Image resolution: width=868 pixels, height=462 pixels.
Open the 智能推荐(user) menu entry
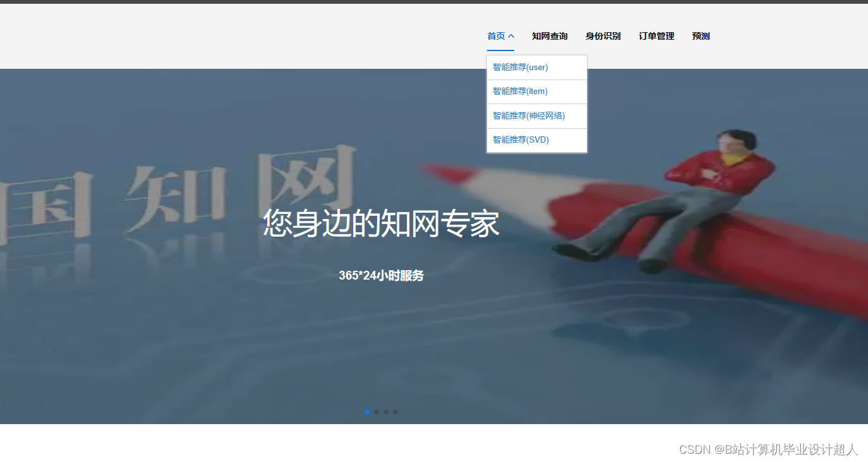pyautogui.click(x=520, y=67)
